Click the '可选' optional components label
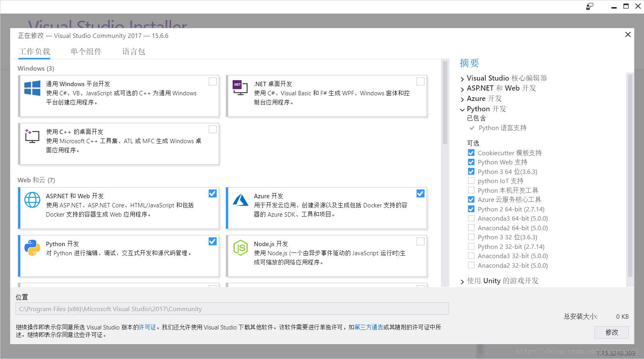644x359 pixels. click(x=473, y=143)
